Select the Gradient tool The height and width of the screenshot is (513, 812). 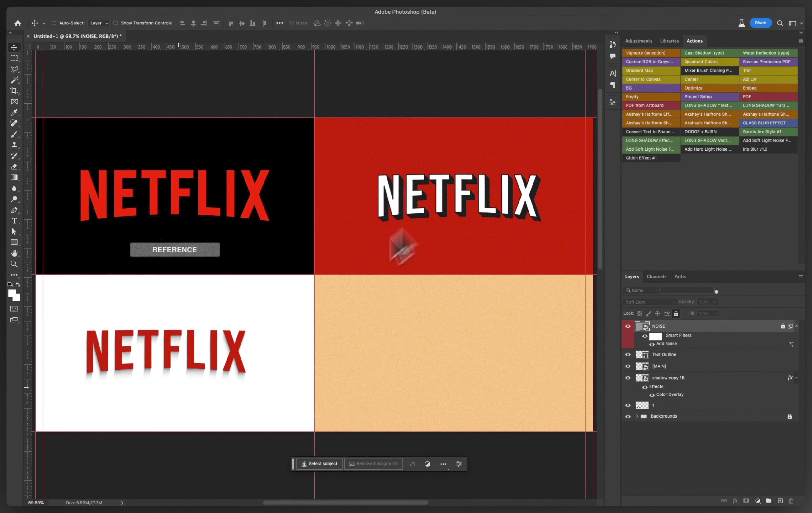point(14,177)
